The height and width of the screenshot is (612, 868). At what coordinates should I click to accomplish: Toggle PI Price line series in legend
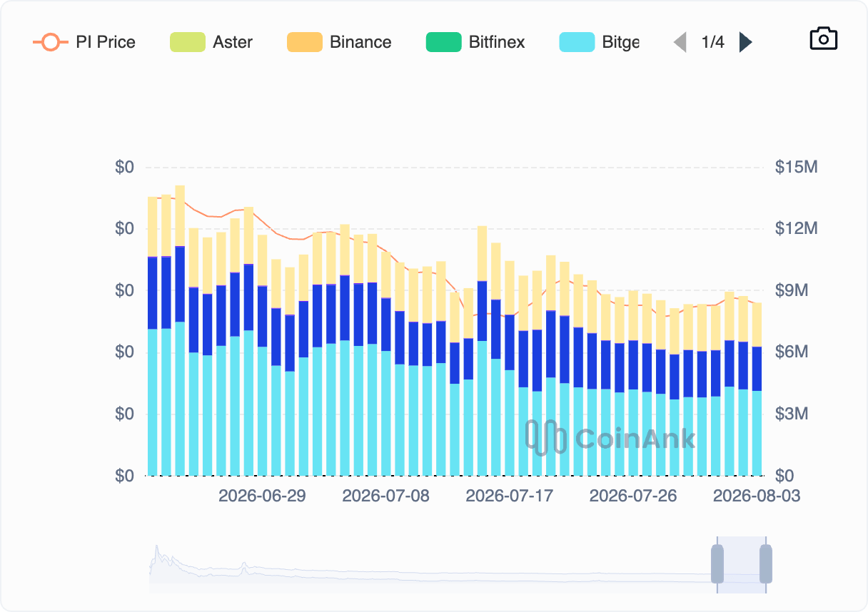click(x=84, y=42)
